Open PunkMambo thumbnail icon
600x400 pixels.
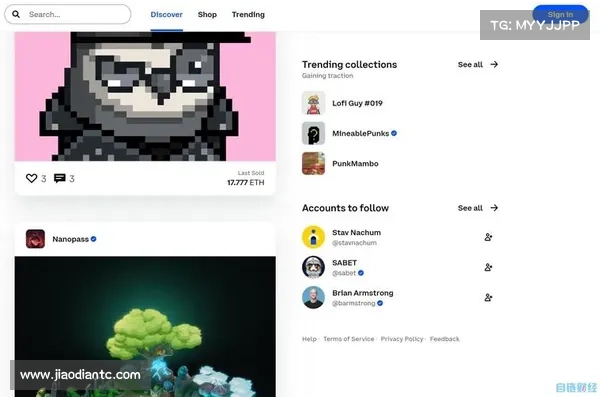[313, 163]
